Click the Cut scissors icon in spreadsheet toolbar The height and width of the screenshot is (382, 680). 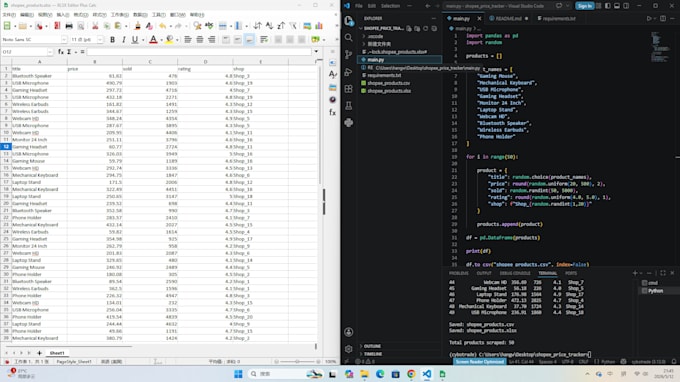[x=95, y=26]
